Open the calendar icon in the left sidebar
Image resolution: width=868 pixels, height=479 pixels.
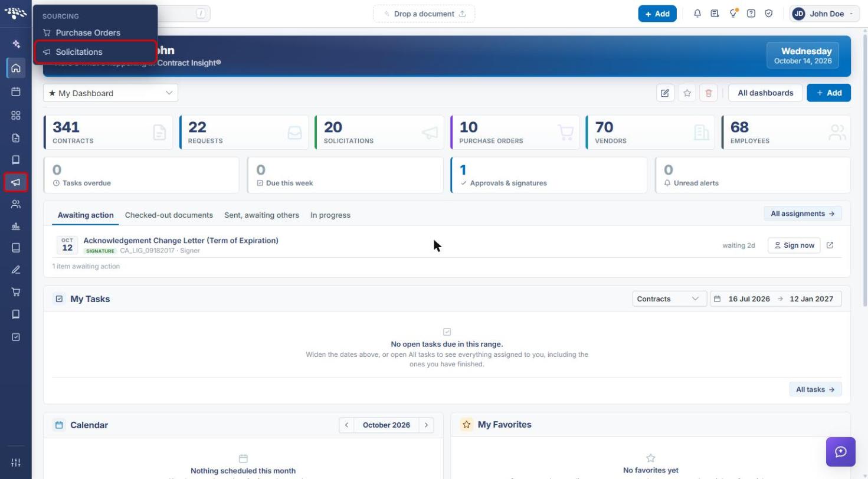click(x=16, y=91)
